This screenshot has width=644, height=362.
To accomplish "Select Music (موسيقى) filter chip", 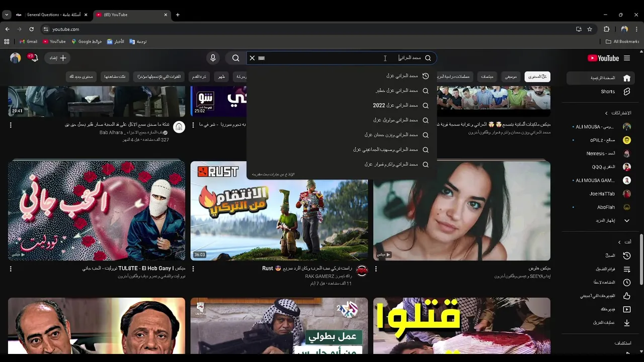I will point(511,76).
